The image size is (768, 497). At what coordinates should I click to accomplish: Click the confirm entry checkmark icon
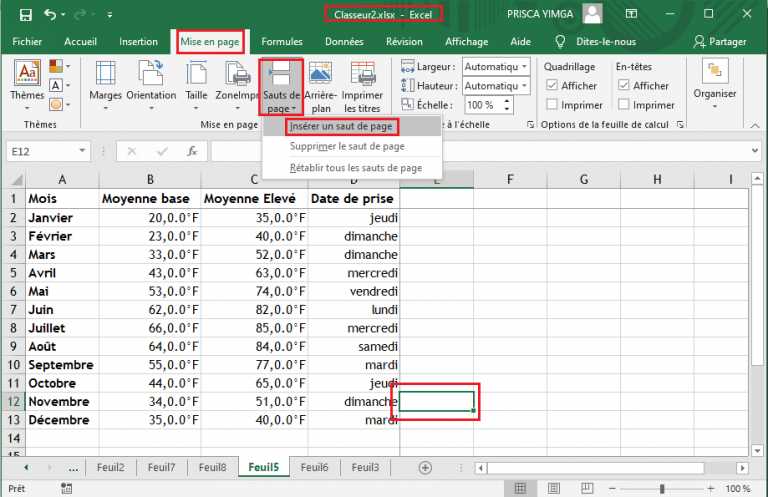pyautogui.click(x=162, y=151)
